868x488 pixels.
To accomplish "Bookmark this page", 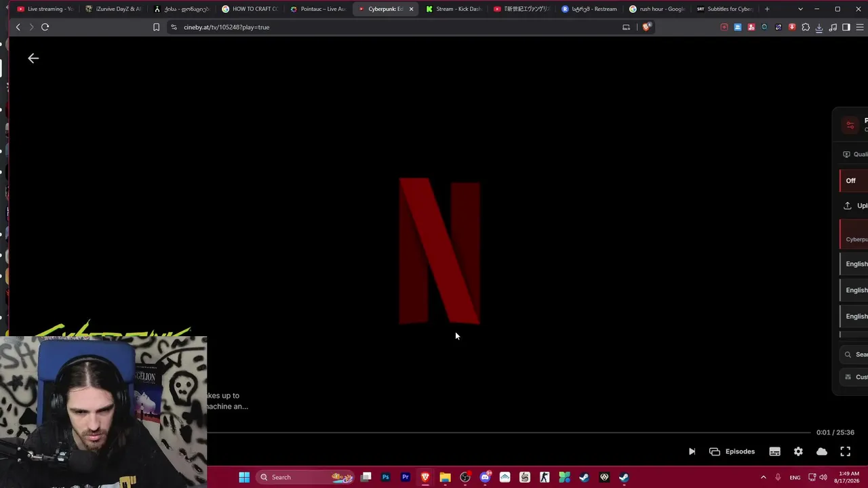I will 156,27.
